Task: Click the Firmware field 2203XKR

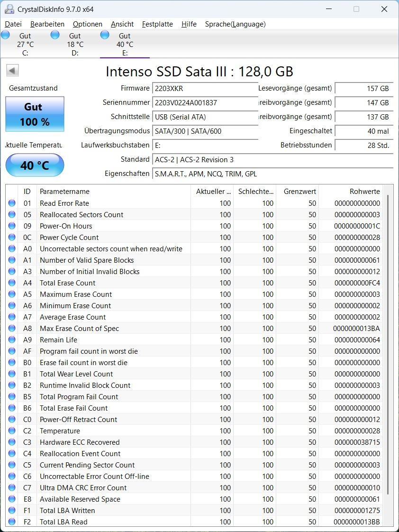Action: coord(205,89)
